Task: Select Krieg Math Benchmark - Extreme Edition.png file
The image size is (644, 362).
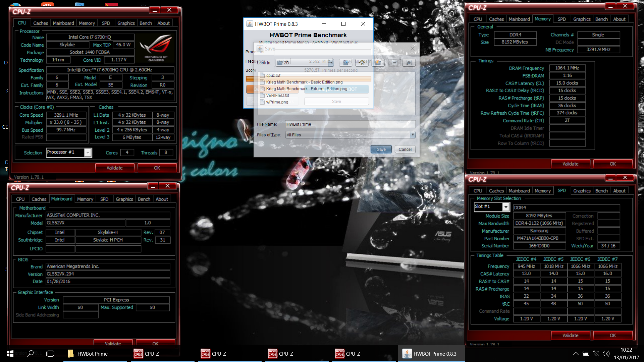Action: [x=304, y=89]
